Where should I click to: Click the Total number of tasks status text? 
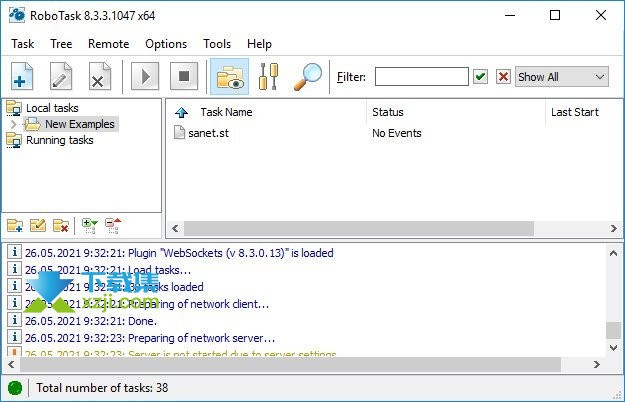(102, 388)
